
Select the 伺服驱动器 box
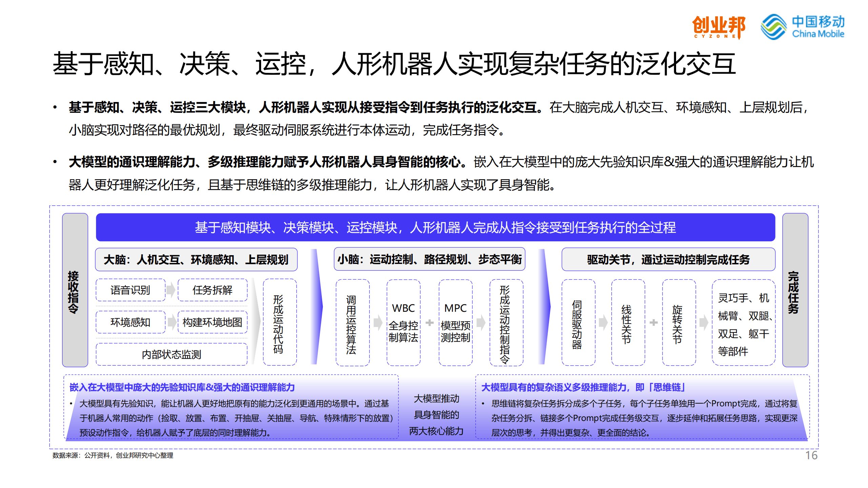578,322
